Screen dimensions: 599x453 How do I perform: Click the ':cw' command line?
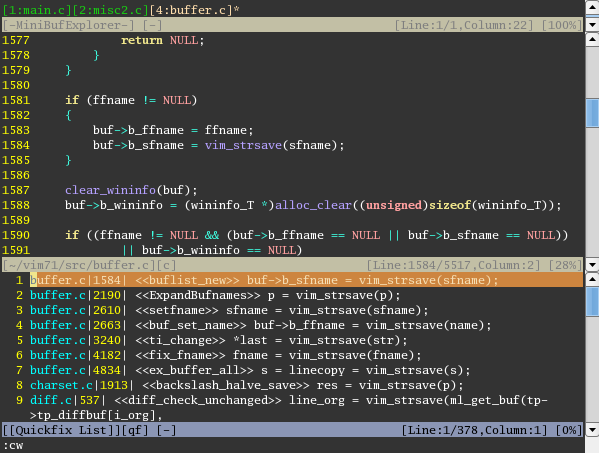pyautogui.click(x=13, y=445)
